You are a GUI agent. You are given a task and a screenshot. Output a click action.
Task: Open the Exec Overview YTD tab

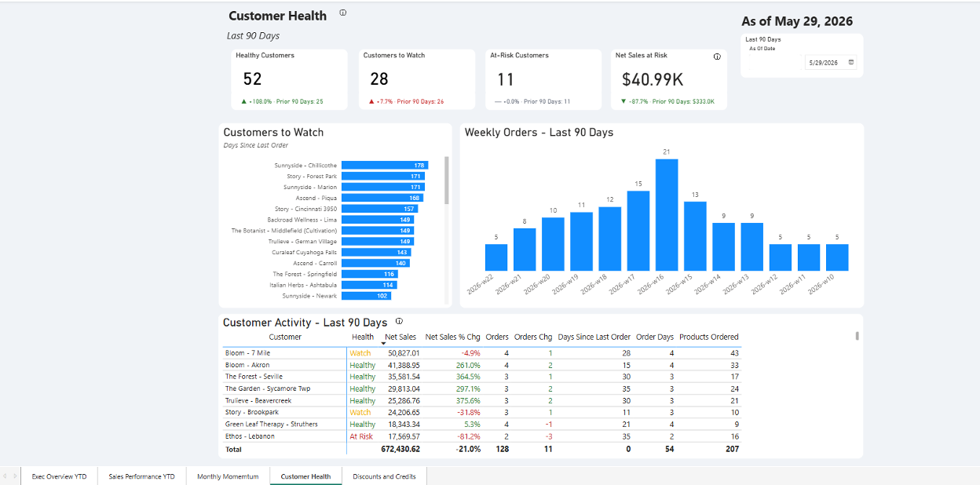coord(59,476)
